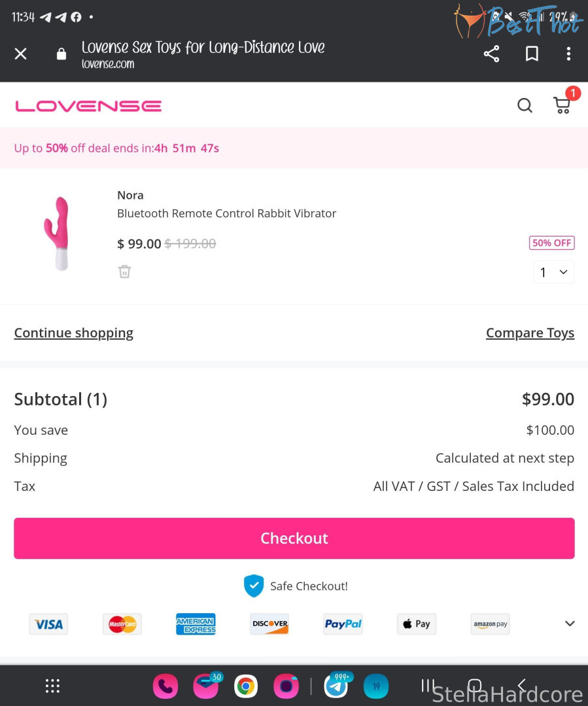Tap the share icon in browser bar
The height and width of the screenshot is (706, 588).
(x=491, y=54)
